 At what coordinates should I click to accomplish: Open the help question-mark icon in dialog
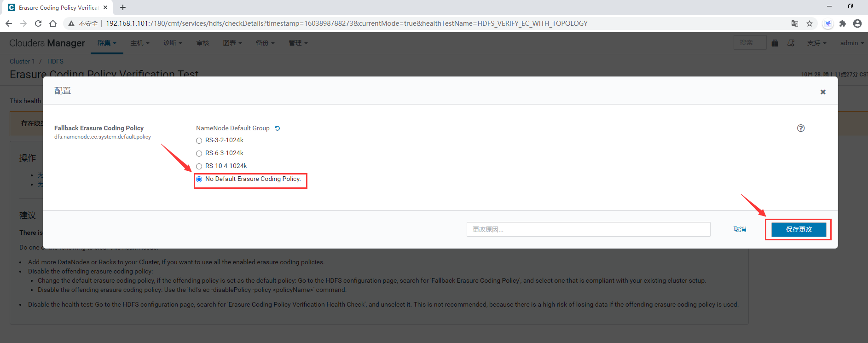tap(801, 128)
